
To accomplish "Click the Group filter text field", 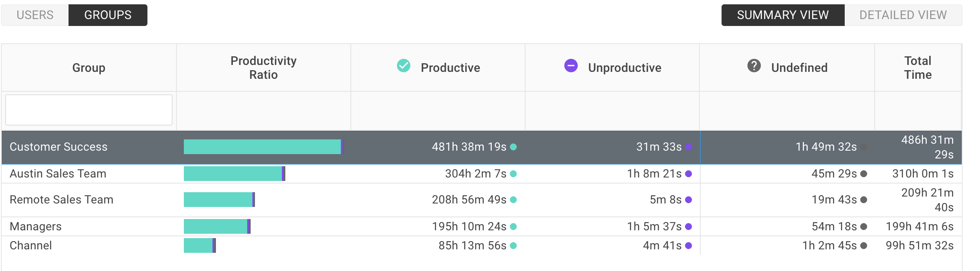I will tap(89, 110).
